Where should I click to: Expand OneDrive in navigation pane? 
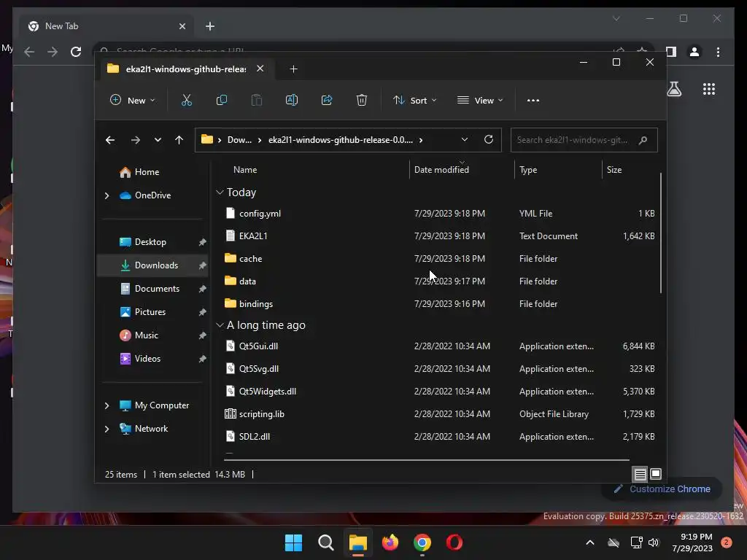coord(107,195)
